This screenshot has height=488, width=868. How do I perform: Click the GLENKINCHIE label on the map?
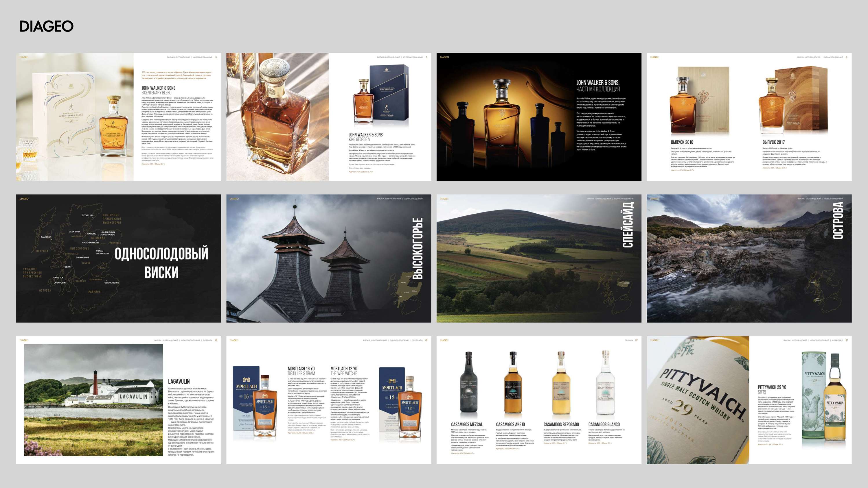tap(111, 282)
